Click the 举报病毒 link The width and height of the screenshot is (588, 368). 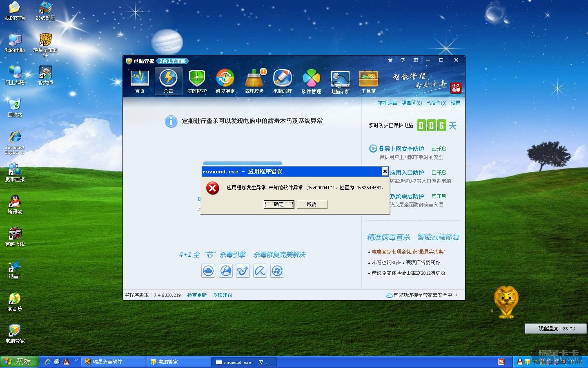click(388, 103)
